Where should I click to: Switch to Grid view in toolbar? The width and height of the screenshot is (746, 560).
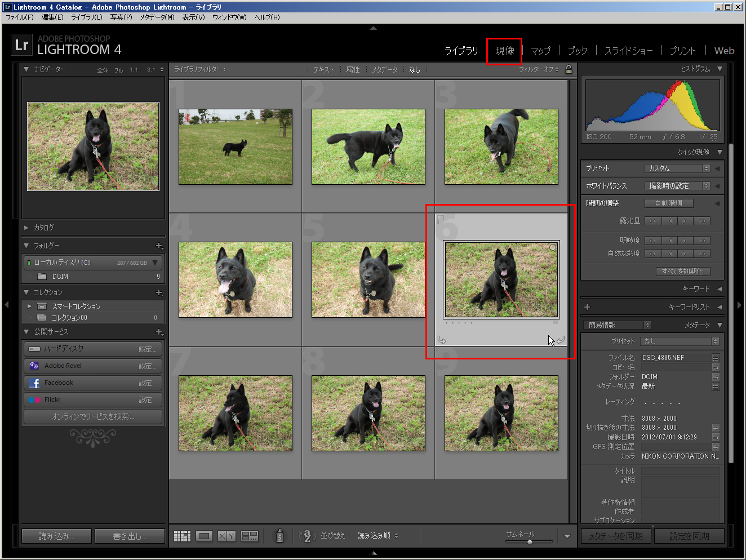click(182, 536)
